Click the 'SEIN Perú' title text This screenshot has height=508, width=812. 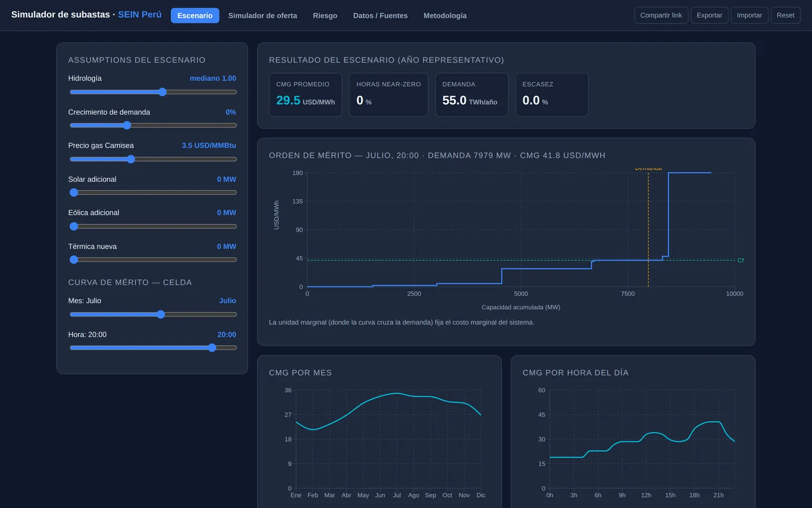point(140,15)
